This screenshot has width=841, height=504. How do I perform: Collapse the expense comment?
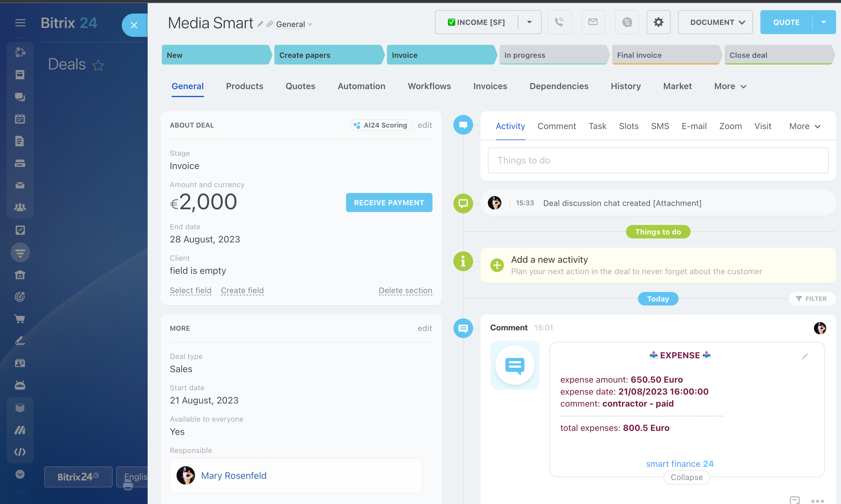tap(686, 477)
